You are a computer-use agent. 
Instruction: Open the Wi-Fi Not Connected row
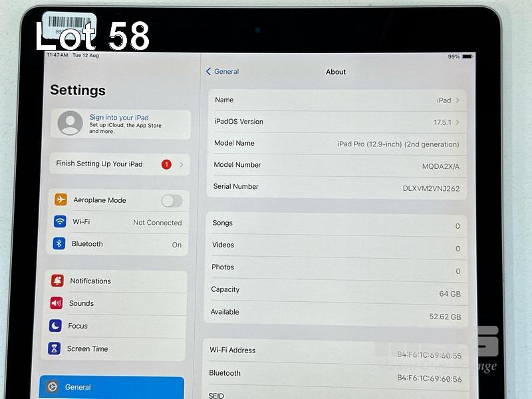(118, 222)
